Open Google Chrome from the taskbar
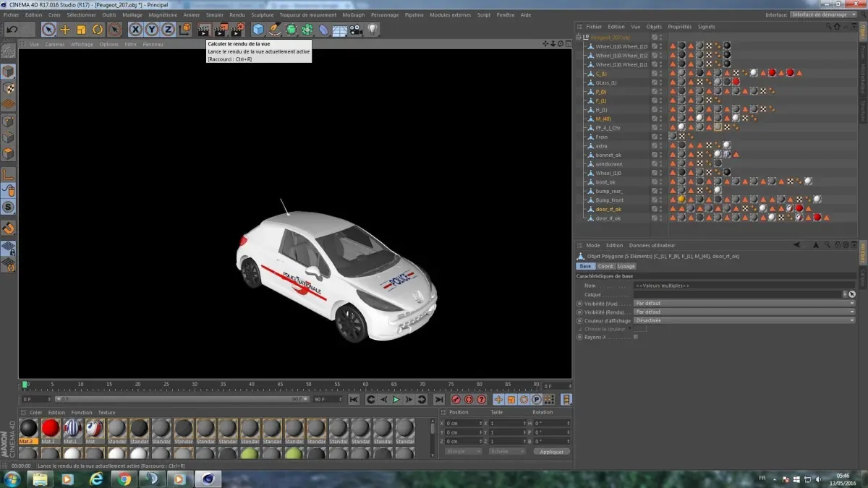868x488 pixels. [x=124, y=479]
